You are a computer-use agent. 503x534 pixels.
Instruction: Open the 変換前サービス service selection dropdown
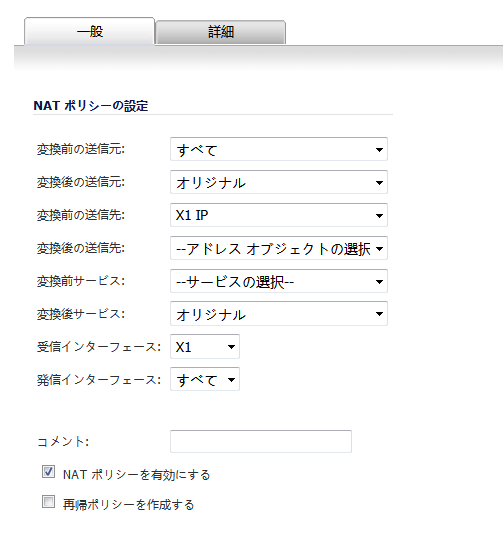(x=279, y=281)
